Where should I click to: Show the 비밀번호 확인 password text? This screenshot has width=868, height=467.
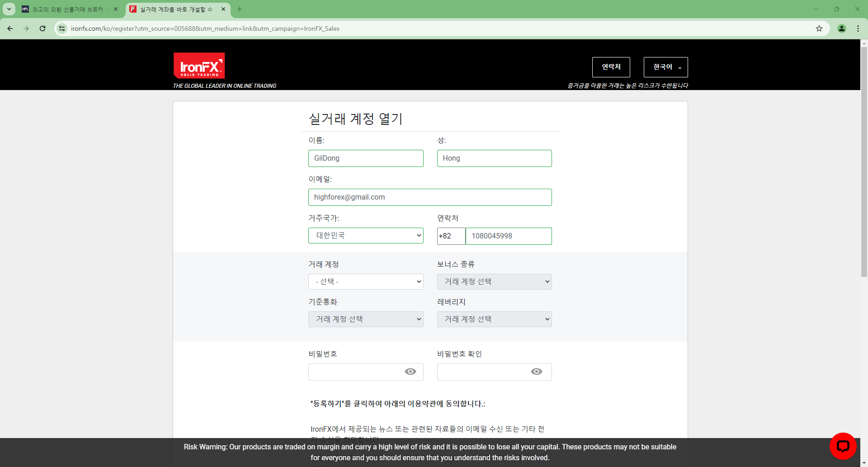tap(536, 372)
